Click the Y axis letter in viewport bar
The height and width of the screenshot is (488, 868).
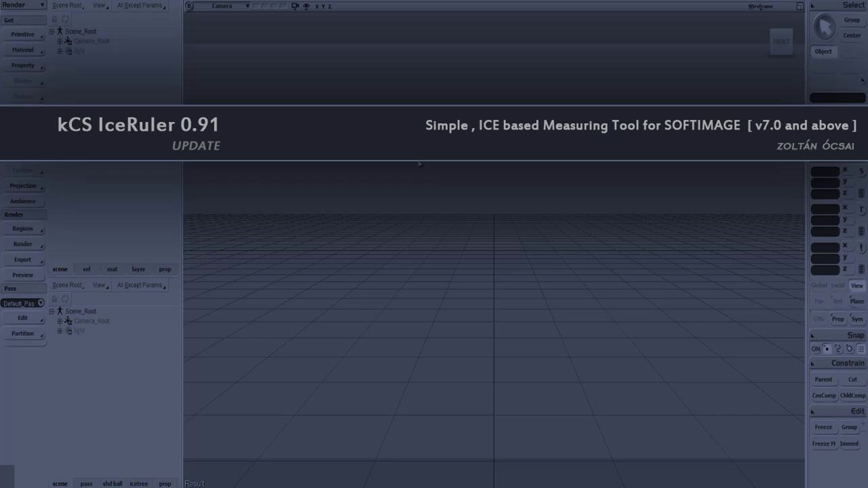323,7
